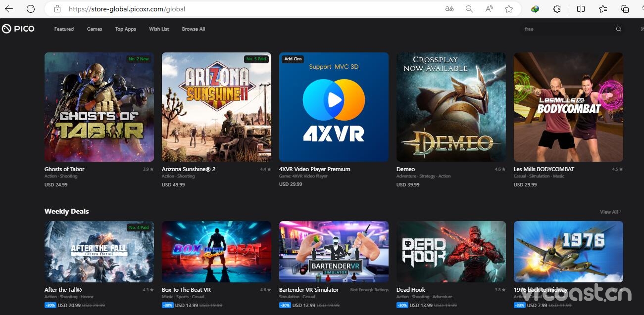The width and height of the screenshot is (644, 315).
Task: Open the Top Apps tab
Action: (126, 29)
